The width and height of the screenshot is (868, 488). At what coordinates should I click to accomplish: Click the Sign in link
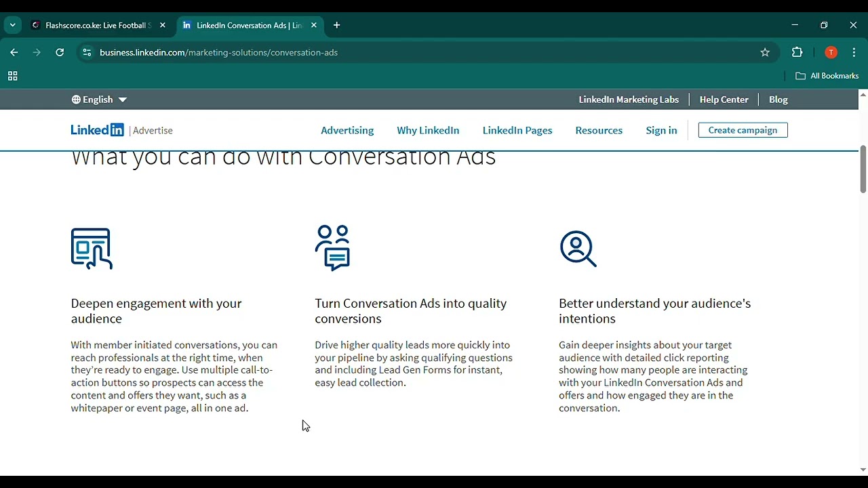(x=661, y=130)
